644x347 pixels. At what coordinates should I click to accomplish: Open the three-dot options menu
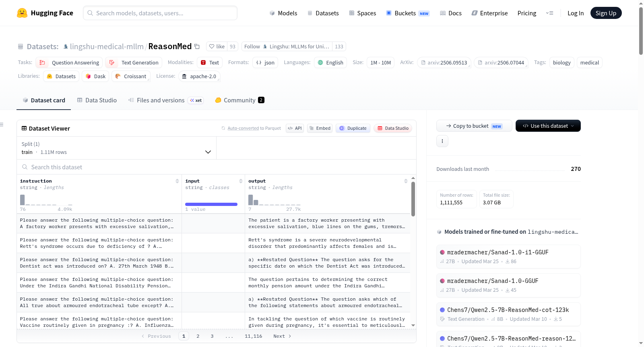point(442,141)
